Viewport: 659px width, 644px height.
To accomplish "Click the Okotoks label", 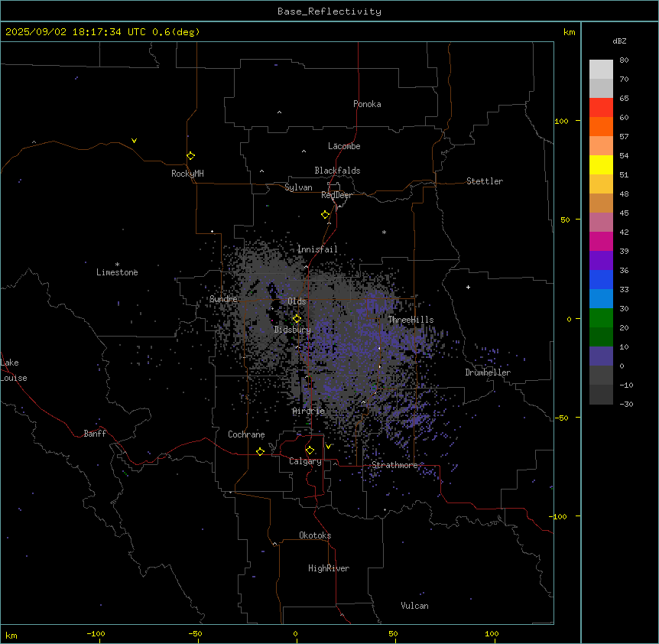I will click(x=315, y=535).
